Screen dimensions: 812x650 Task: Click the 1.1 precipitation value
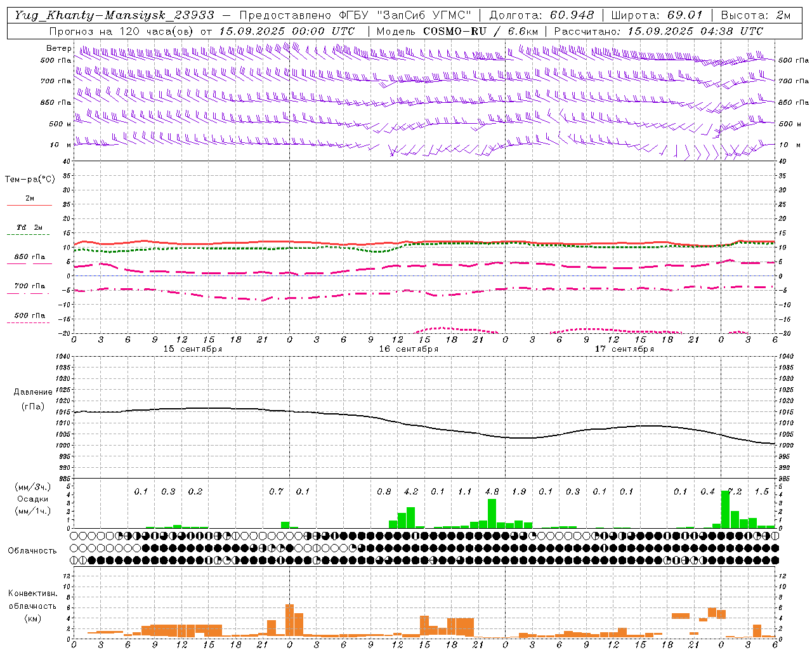click(465, 492)
